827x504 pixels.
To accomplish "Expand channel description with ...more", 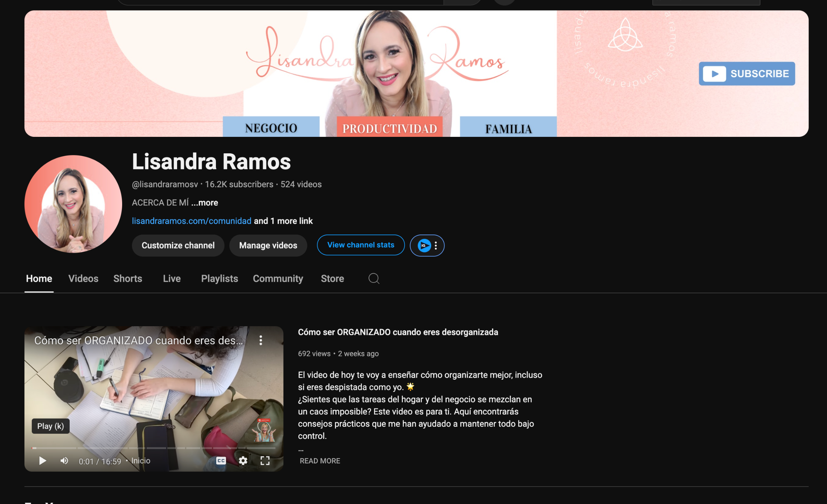I will click(205, 203).
